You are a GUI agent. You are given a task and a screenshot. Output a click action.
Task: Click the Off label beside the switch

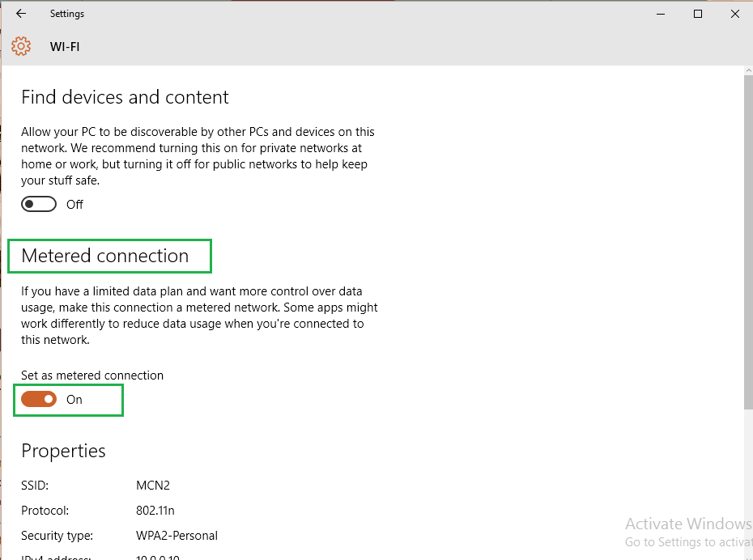(74, 205)
